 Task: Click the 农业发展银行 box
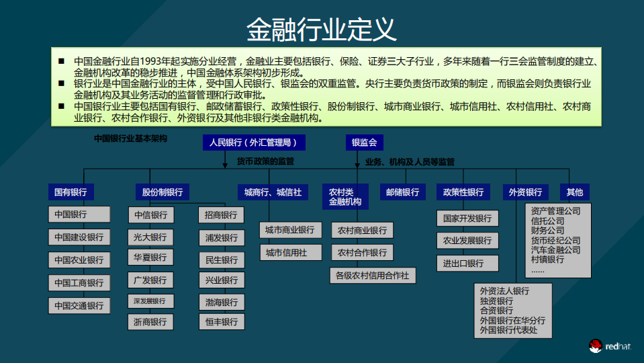[467, 241]
